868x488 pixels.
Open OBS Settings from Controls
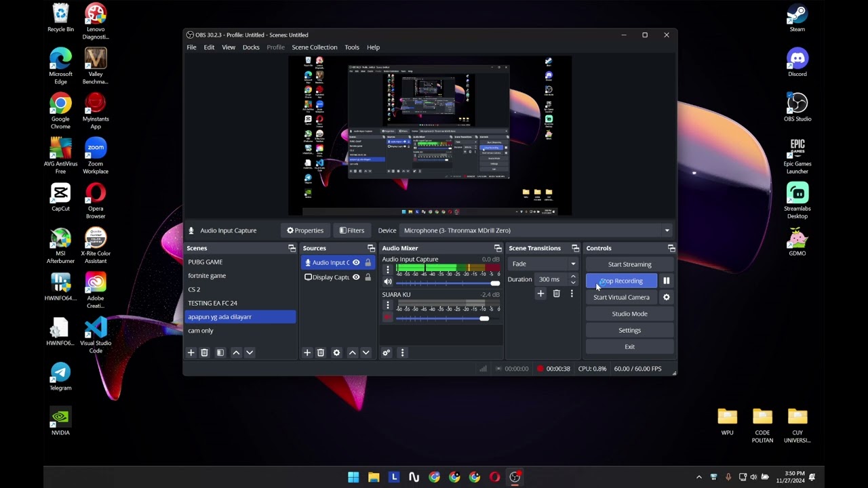coord(629,330)
